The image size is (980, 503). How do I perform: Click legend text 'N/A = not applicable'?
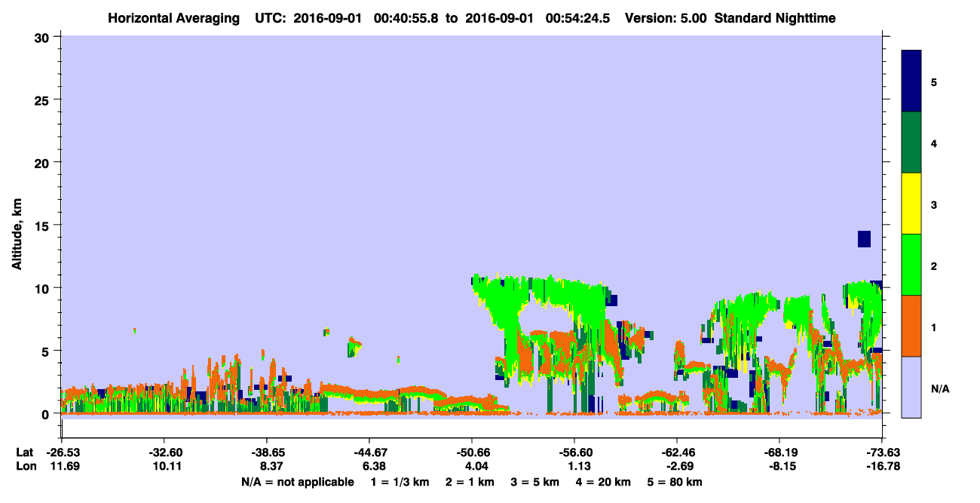297,482
